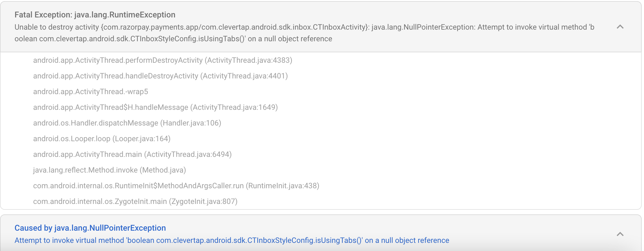The image size is (644, 251).
Task: Select the Method.invoke reflection frame
Action: pyautogui.click(x=109, y=170)
